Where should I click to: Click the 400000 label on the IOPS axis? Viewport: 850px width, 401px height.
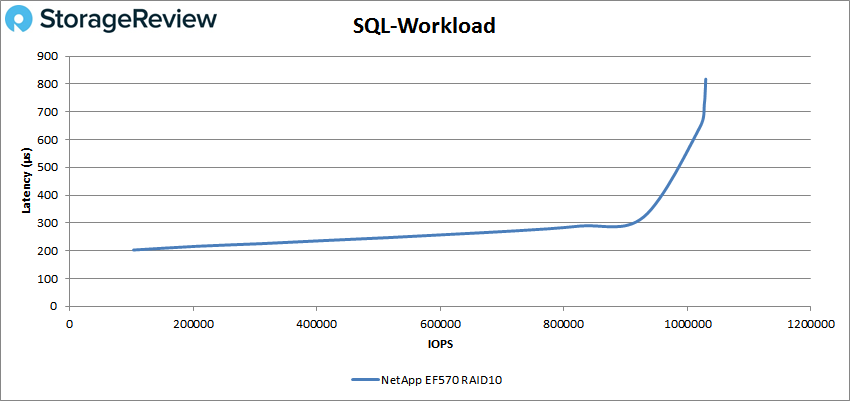click(316, 324)
